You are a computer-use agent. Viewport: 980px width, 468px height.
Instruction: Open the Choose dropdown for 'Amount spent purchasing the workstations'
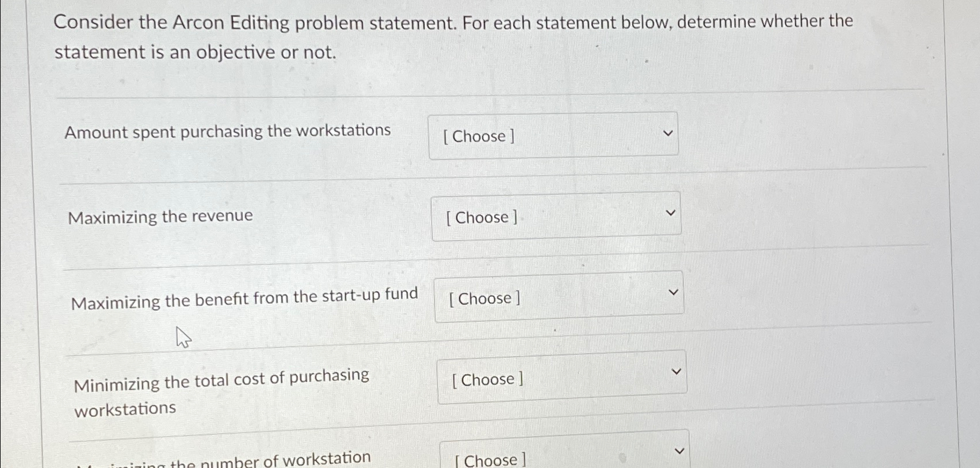[x=553, y=135]
